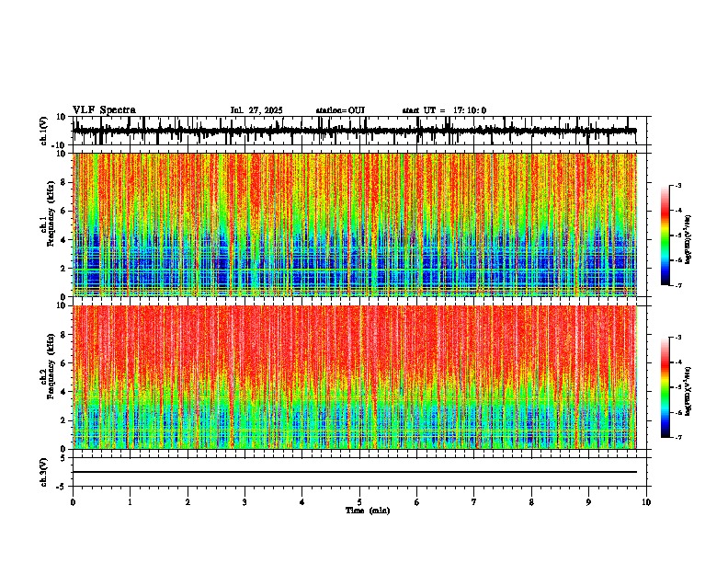Screen dimensions: 728x563
Task: Click the "-3" tick on ch.1 colorbar
Action: click(678, 185)
